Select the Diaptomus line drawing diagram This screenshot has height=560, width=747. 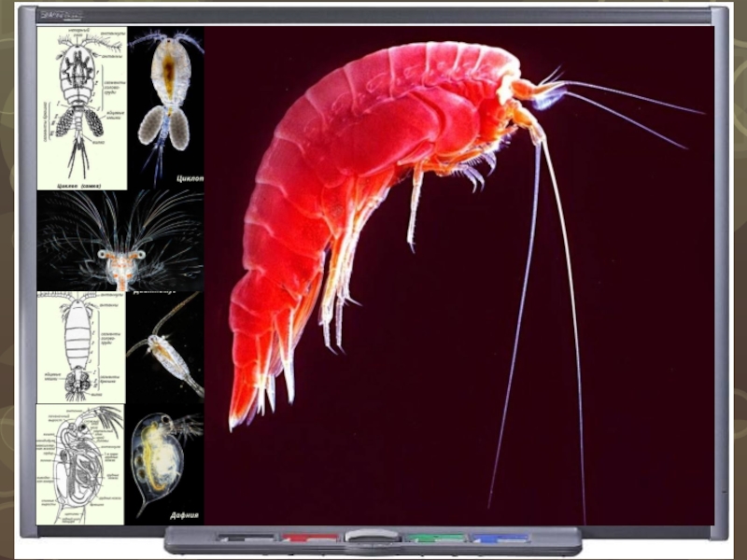(78, 345)
